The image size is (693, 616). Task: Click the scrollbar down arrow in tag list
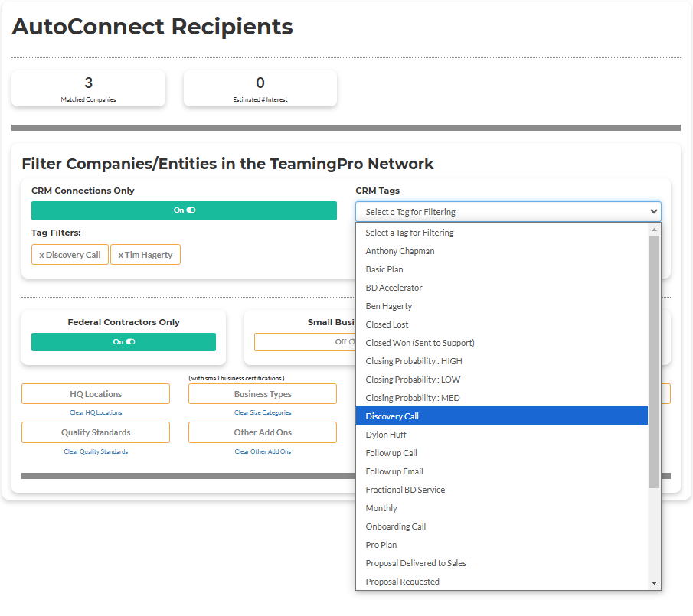coord(655,584)
